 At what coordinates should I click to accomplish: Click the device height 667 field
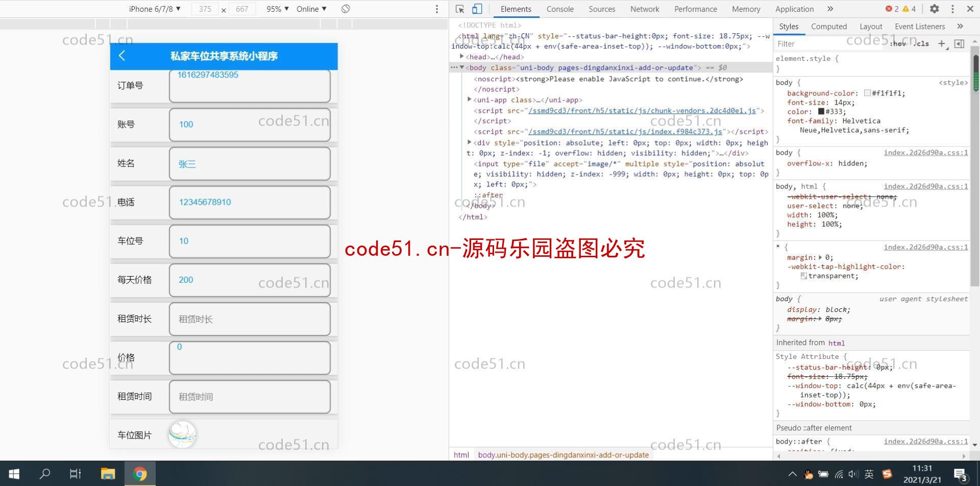[242, 9]
